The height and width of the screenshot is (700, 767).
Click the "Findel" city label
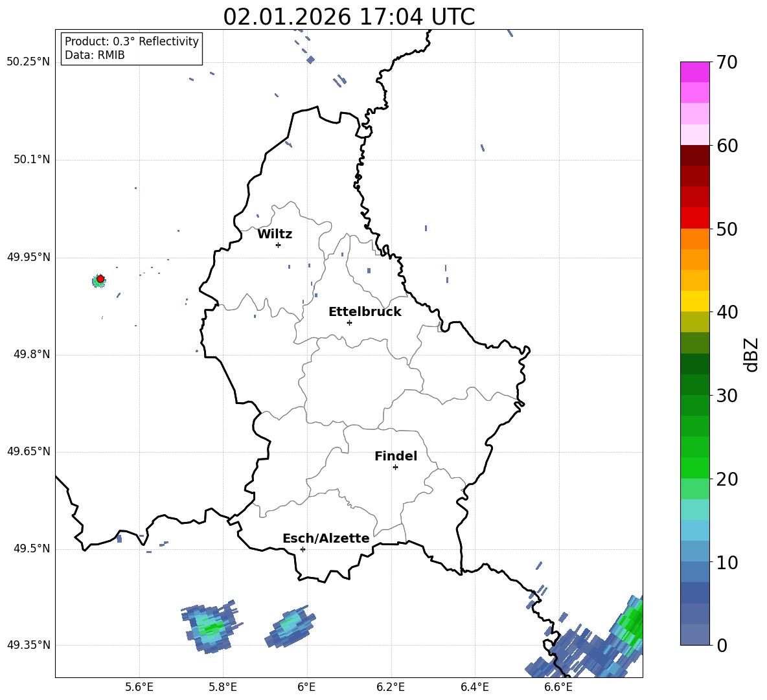click(396, 456)
